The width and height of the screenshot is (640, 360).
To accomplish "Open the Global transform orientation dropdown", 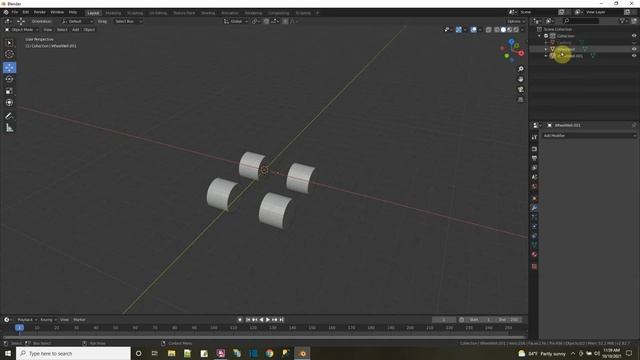I will click(x=236, y=21).
